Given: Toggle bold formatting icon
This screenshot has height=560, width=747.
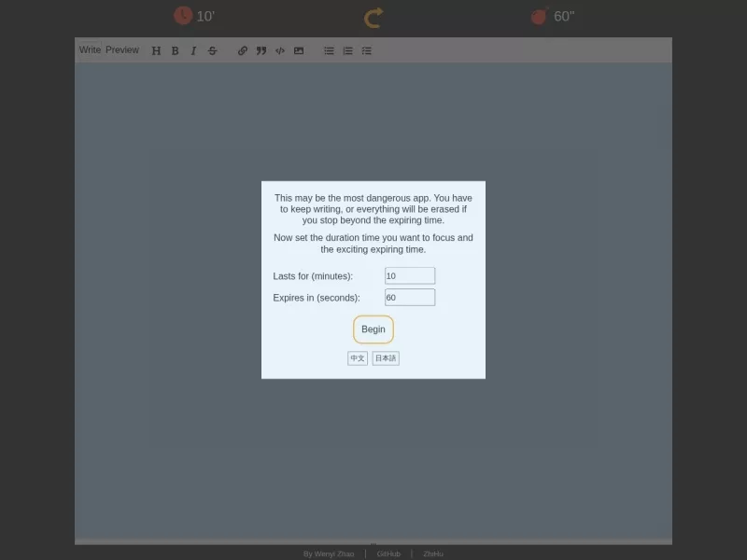Looking at the screenshot, I should [175, 50].
